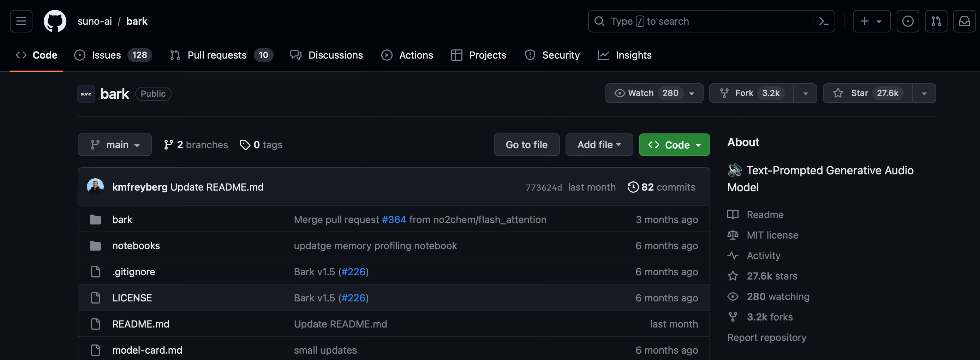The height and width of the screenshot is (360, 980).
Task: Click the scale icon next to MIT license
Action: click(733, 235)
